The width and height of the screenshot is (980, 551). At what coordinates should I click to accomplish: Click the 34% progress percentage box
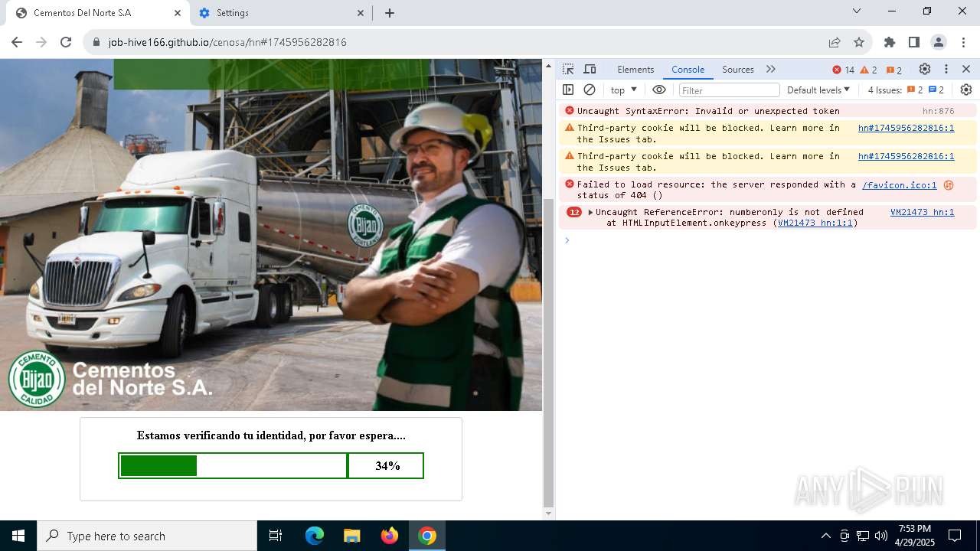(x=387, y=465)
